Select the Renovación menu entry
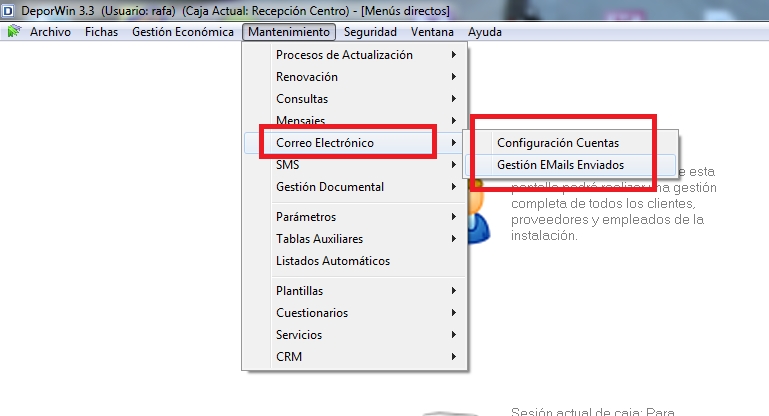This screenshot has height=416, width=769. [354, 77]
